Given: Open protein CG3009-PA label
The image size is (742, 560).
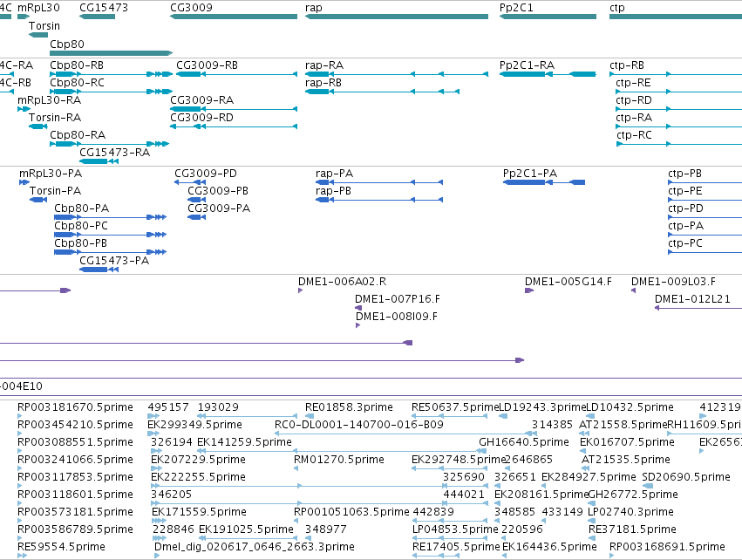Looking at the screenshot, I should [219, 208].
